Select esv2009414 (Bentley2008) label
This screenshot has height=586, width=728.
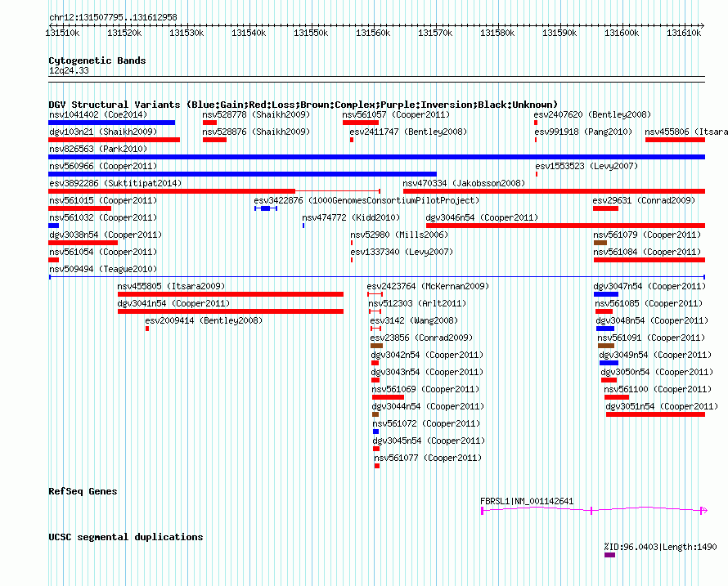point(204,320)
